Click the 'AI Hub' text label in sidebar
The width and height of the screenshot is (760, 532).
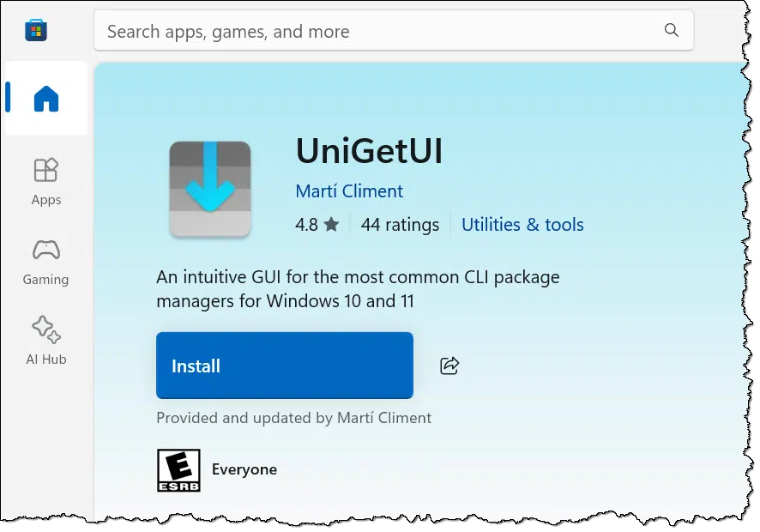point(46,360)
